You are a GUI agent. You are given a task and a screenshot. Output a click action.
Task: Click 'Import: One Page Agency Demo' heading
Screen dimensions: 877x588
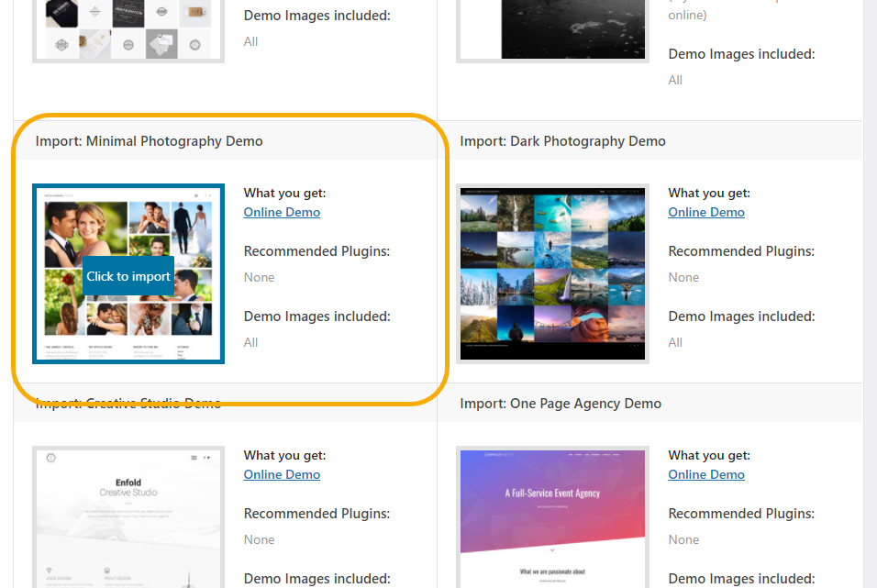click(x=561, y=404)
